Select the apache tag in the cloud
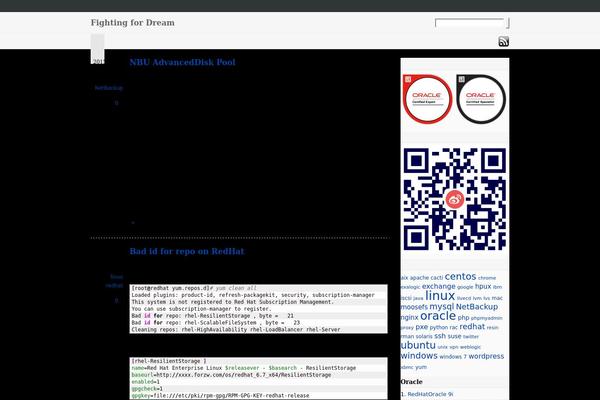This screenshot has width=600, height=400. tap(419, 278)
